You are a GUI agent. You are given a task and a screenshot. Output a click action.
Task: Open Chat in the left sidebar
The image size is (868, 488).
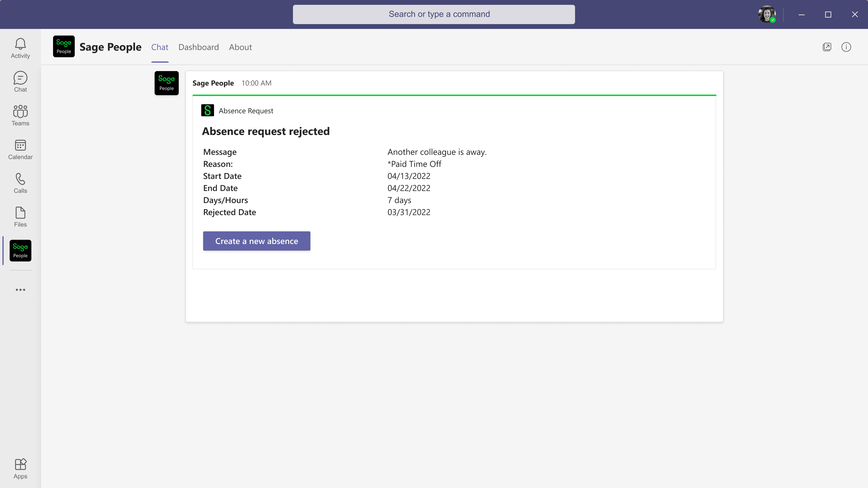(x=20, y=82)
